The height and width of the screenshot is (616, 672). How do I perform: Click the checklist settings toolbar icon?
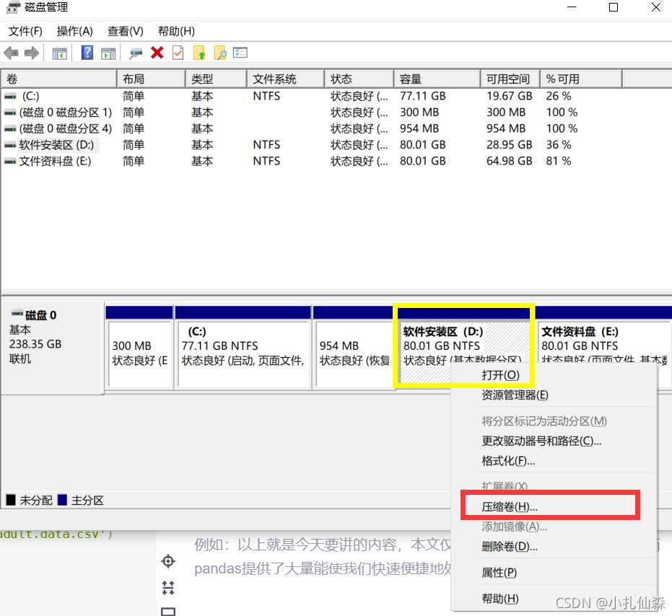click(240, 52)
